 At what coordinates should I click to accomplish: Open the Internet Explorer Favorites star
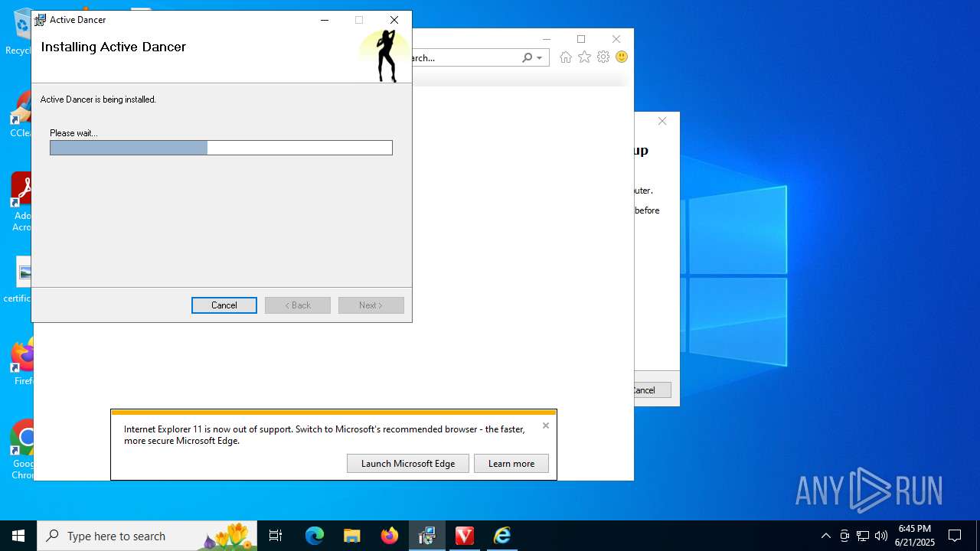pyautogui.click(x=584, y=57)
